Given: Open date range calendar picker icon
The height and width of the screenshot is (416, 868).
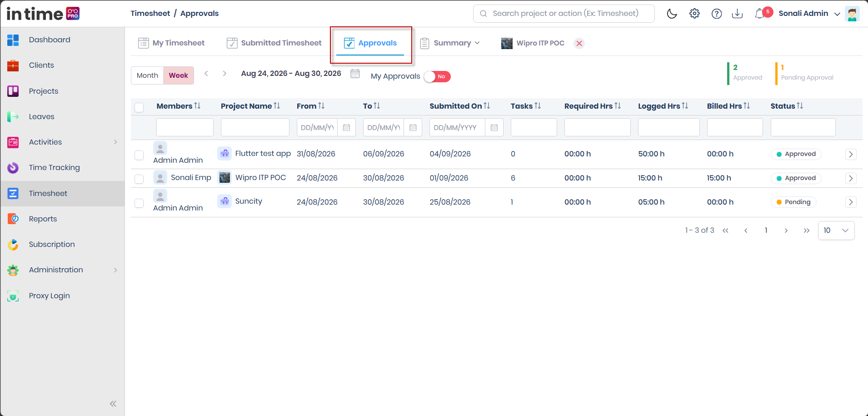Looking at the screenshot, I should pyautogui.click(x=355, y=74).
